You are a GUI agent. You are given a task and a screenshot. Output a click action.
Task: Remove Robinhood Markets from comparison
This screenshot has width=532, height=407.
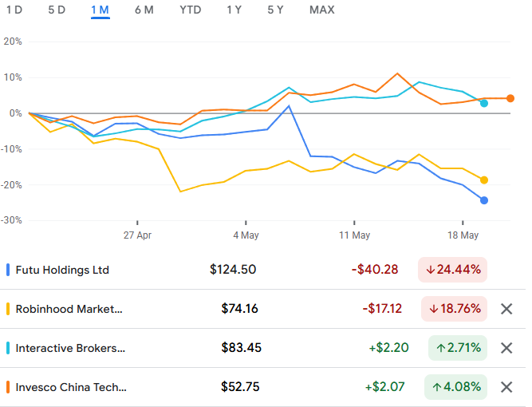506,309
